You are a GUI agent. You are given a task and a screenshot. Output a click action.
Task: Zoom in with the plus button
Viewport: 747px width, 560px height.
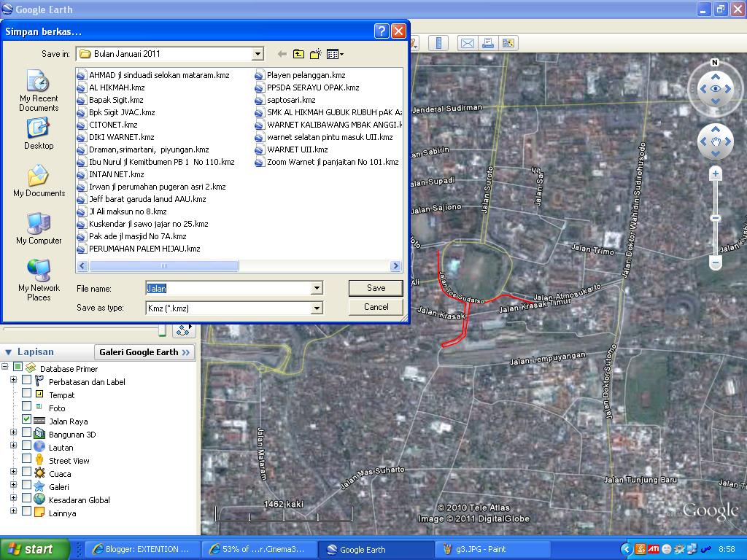click(x=715, y=174)
